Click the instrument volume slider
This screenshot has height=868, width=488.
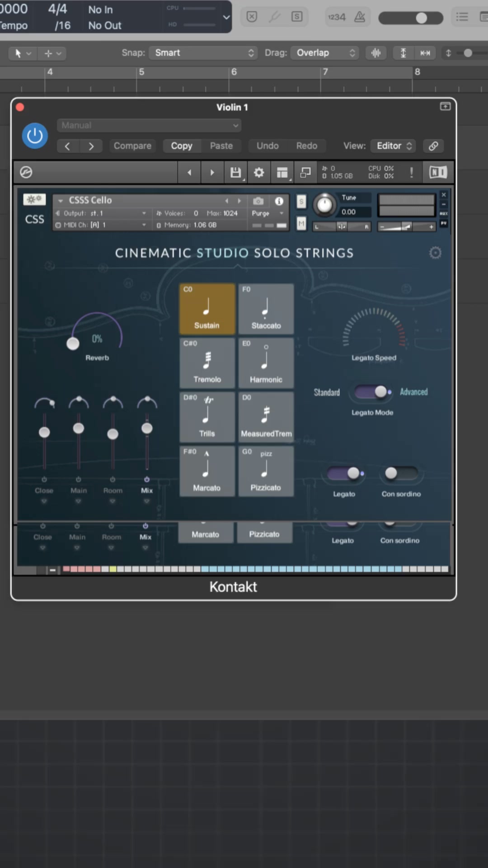tap(407, 226)
